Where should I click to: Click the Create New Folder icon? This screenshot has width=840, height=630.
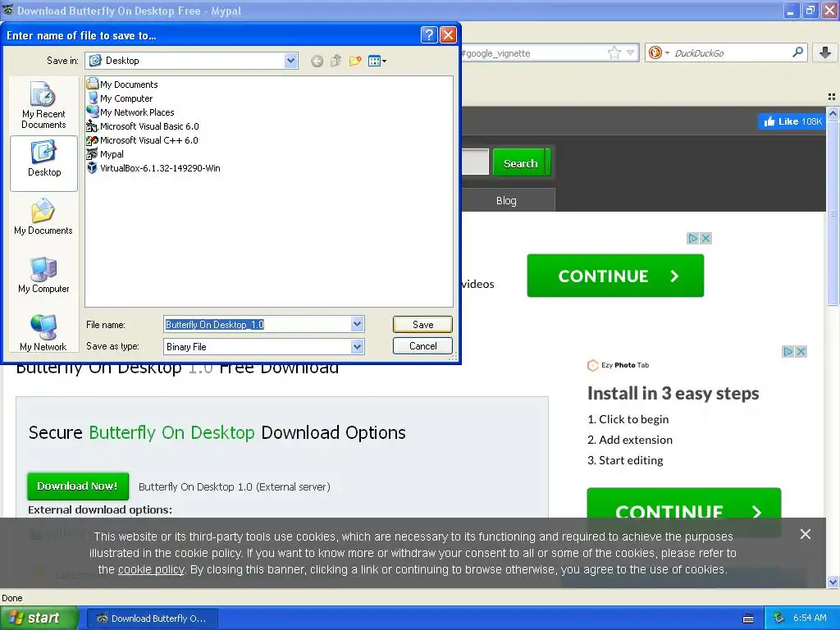(x=355, y=61)
